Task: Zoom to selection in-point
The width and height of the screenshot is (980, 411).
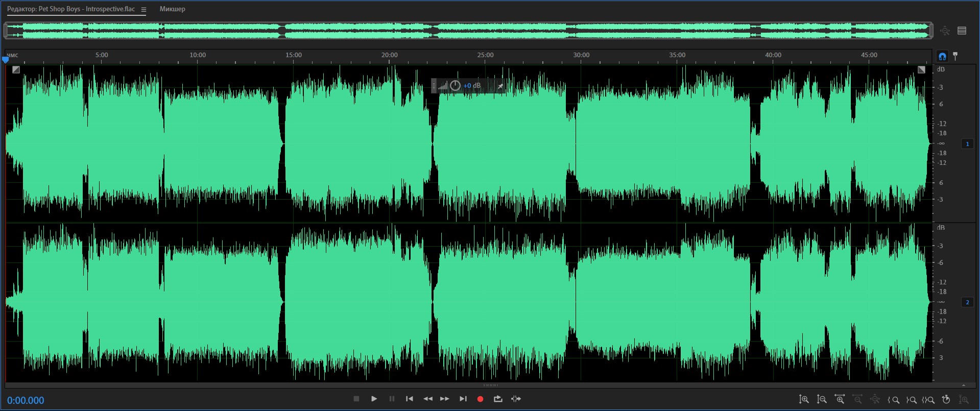Action: (x=894, y=400)
